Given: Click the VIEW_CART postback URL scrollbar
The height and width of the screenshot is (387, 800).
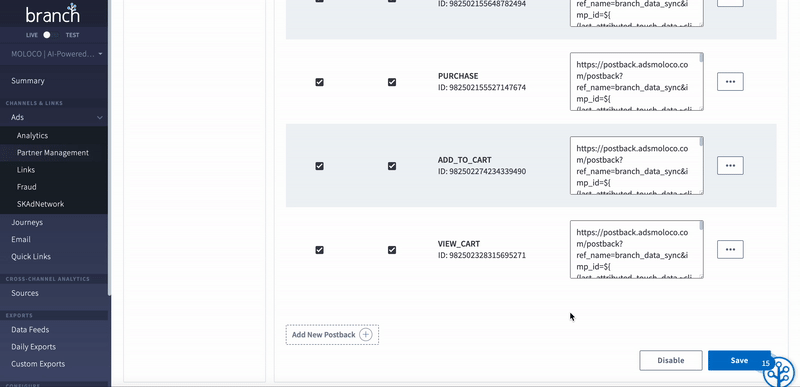Looking at the screenshot, I should coord(701,249).
